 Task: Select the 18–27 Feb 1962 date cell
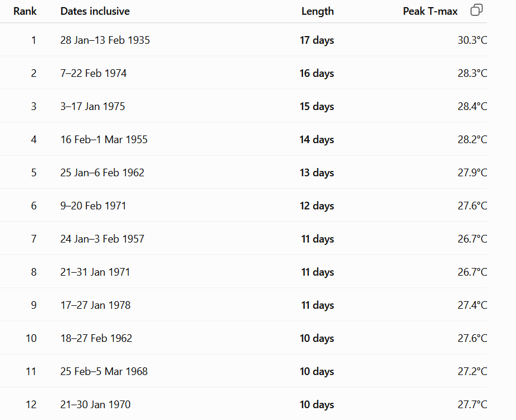[96, 338]
